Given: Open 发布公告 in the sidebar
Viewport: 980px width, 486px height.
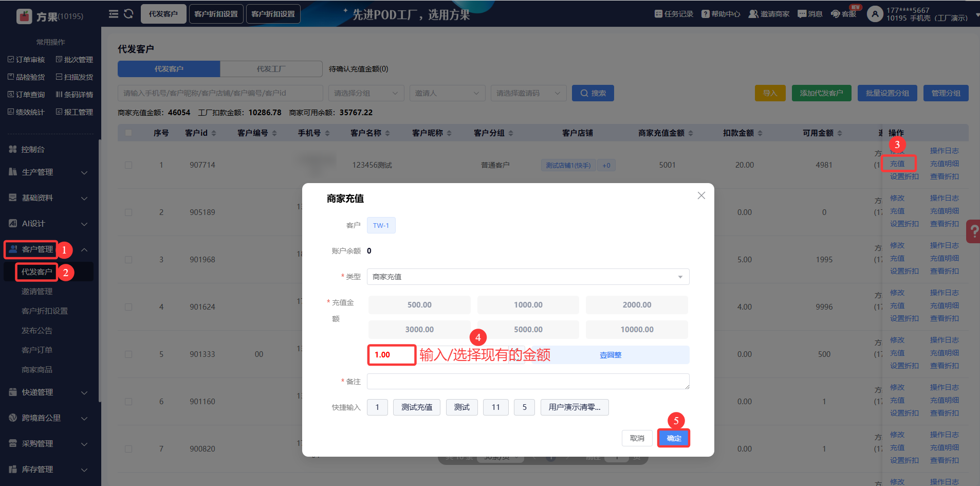Looking at the screenshot, I should (x=37, y=331).
